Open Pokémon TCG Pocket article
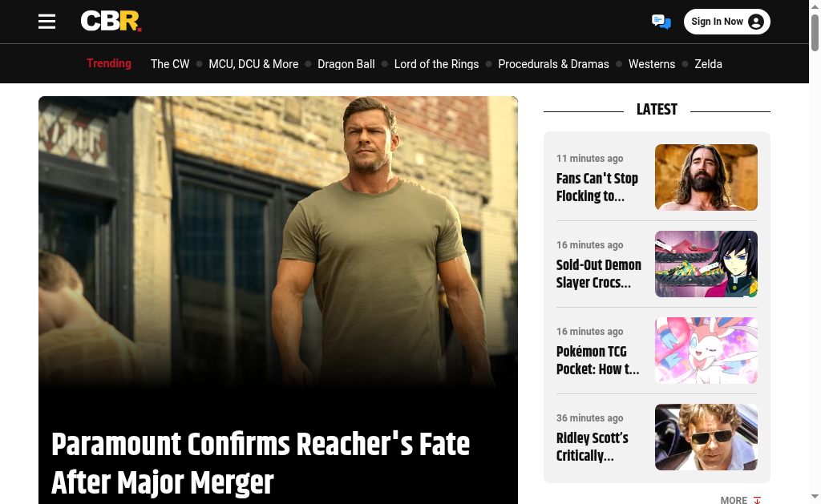The height and width of the screenshot is (504, 821). click(x=597, y=360)
